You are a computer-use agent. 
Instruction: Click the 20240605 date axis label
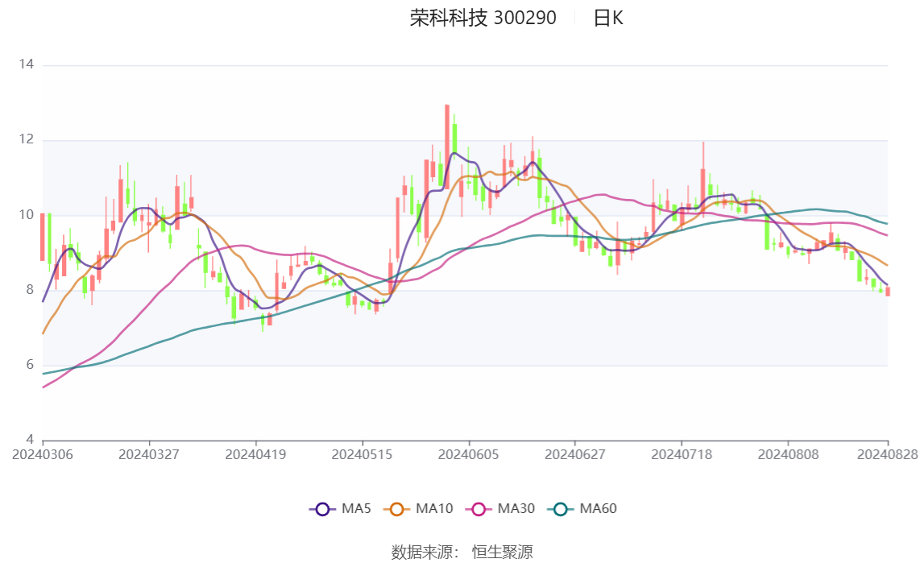[x=469, y=454]
